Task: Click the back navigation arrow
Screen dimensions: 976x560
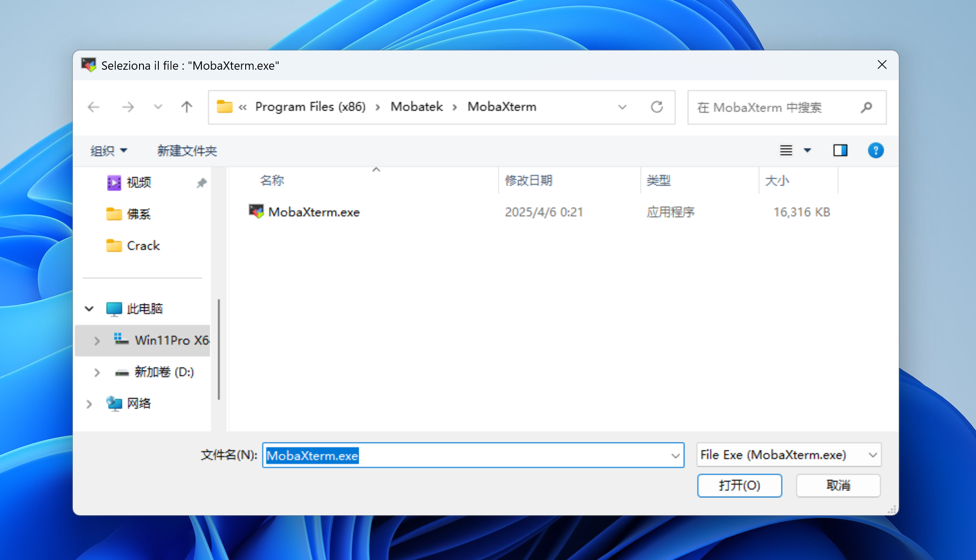Action: 93,107
